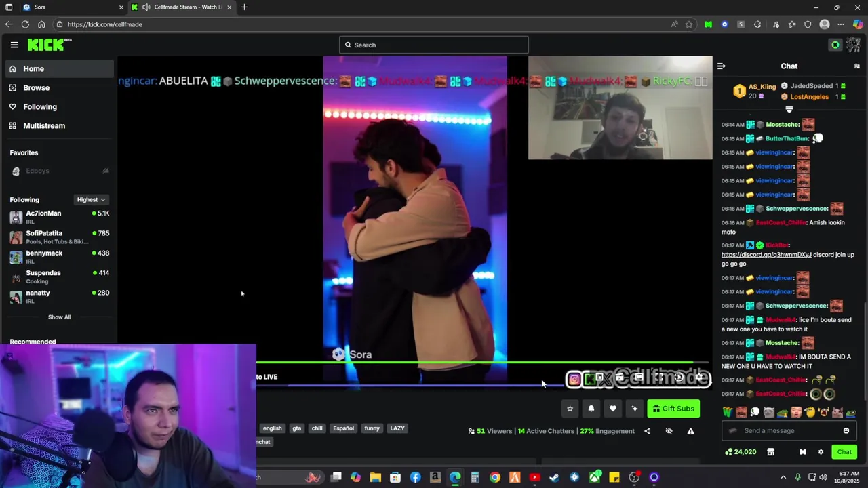Open File Explorer from the taskbar

coord(375,477)
